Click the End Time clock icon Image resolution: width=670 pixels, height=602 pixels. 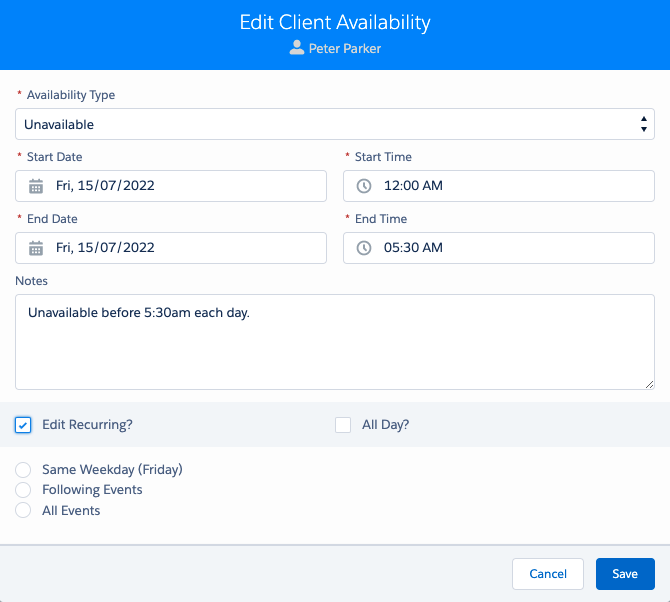(x=364, y=248)
